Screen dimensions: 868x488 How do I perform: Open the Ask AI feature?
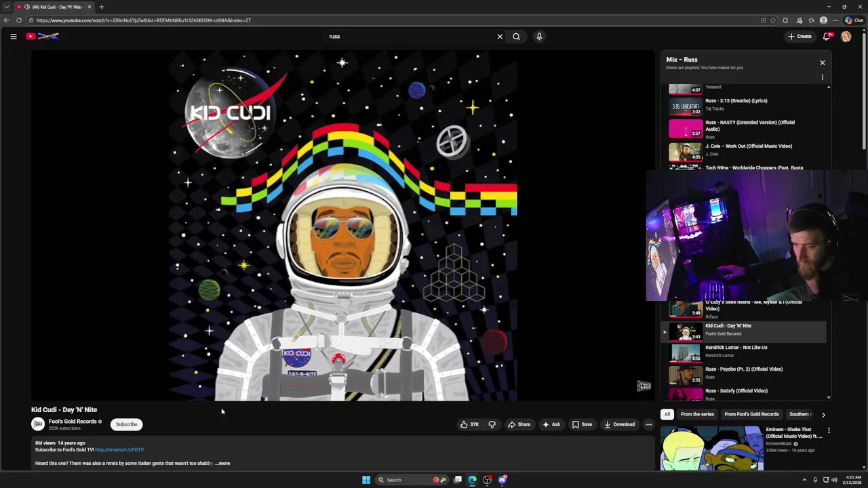coord(551,424)
